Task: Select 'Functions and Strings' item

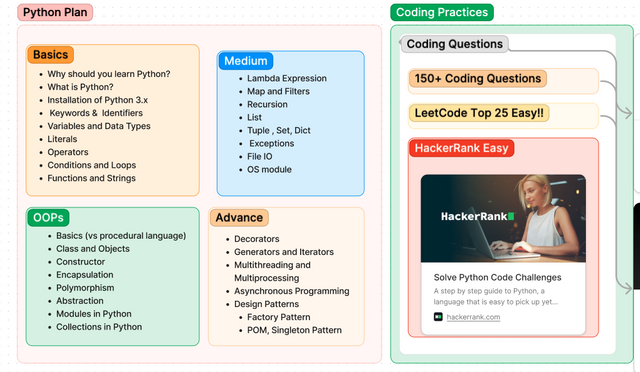Action: tap(91, 178)
